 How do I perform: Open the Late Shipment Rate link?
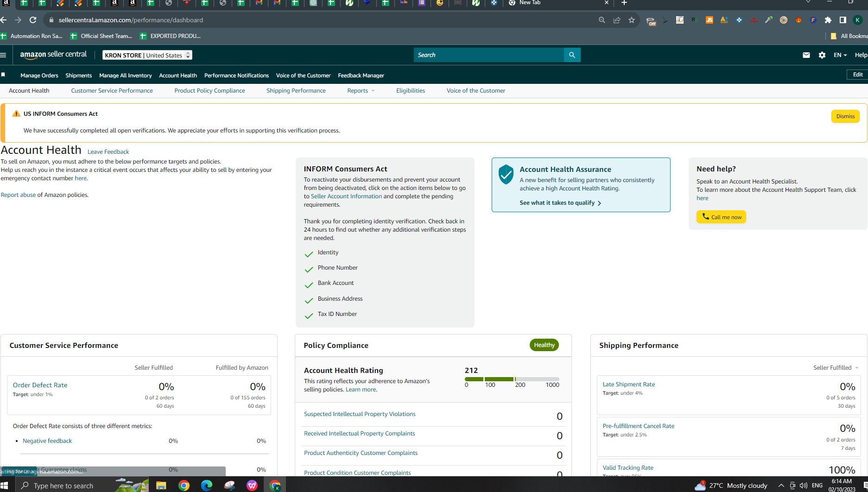click(x=629, y=385)
